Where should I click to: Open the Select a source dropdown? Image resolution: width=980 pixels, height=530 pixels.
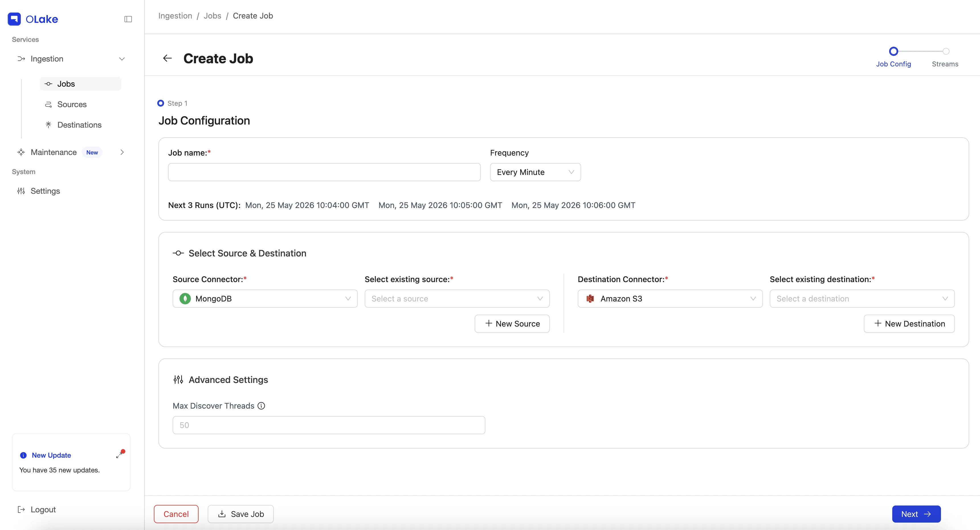pyautogui.click(x=457, y=299)
